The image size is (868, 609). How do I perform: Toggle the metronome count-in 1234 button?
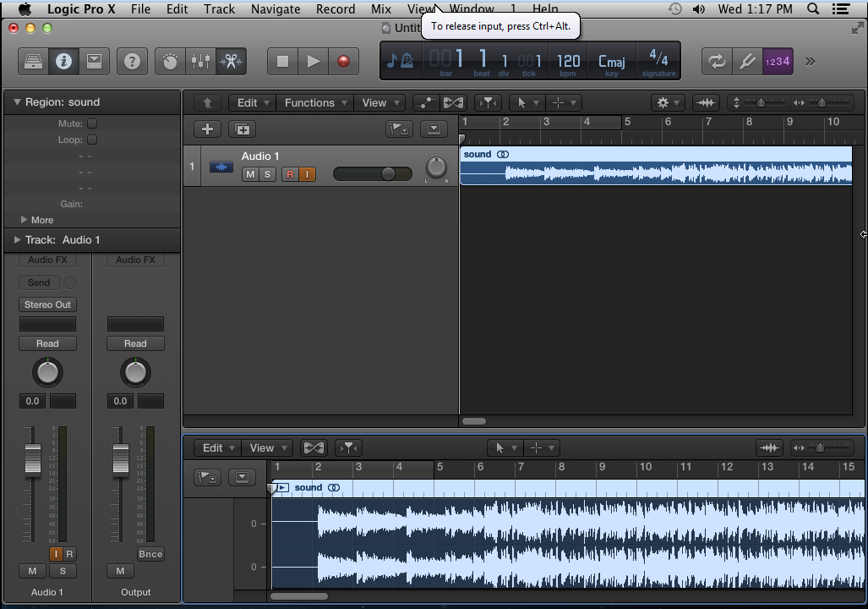[x=777, y=61]
